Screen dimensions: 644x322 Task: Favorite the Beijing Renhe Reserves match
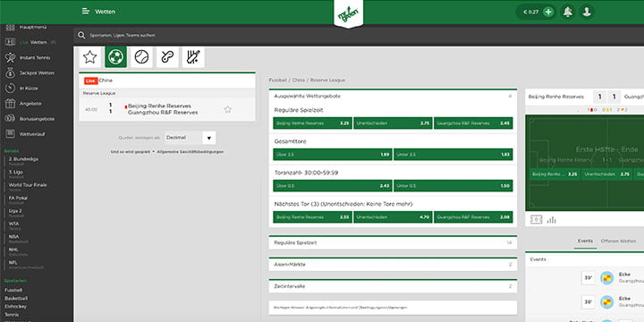227,109
